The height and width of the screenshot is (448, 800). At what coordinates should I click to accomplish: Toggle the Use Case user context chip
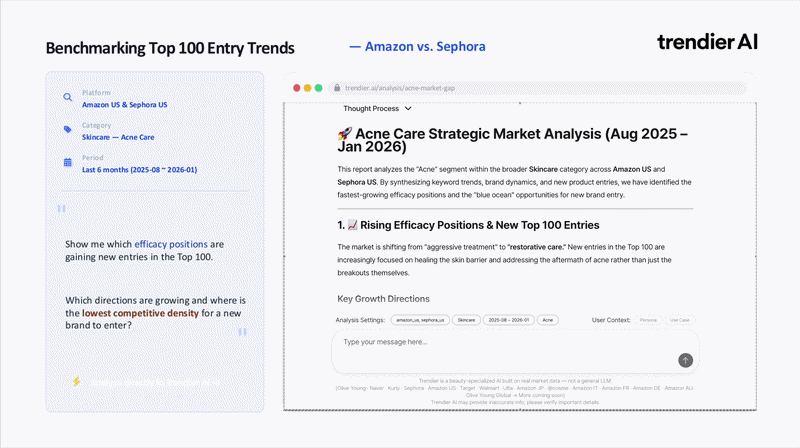(679, 320)
